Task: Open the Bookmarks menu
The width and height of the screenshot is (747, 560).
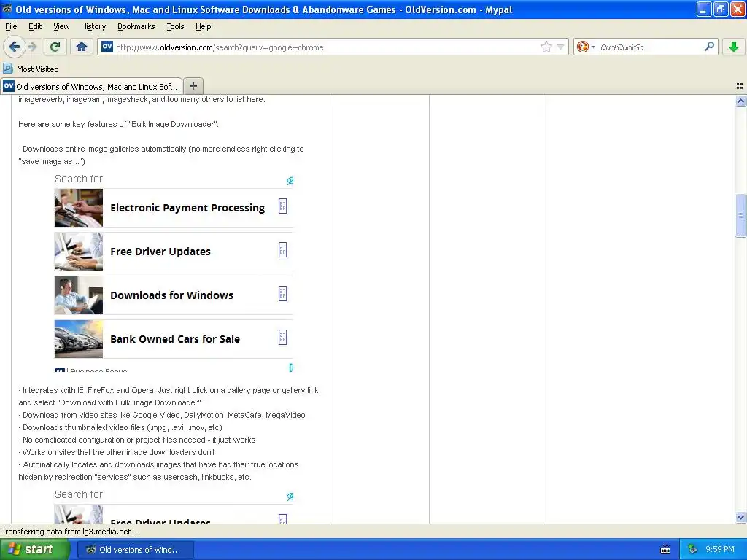Action: 136,26
